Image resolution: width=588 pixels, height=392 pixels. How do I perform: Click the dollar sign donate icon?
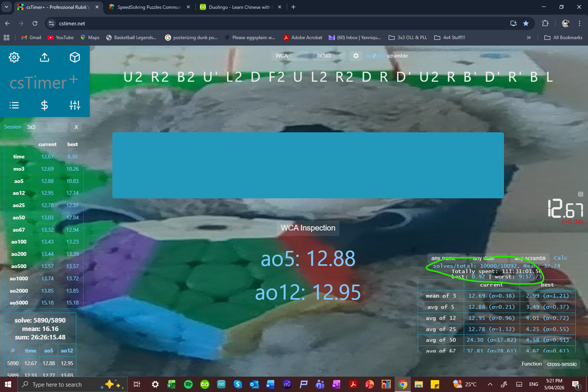44,105
